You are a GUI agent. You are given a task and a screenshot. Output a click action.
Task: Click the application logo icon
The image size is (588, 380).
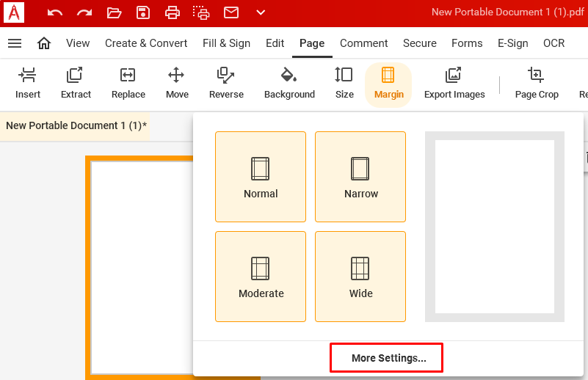pos(14,12)
